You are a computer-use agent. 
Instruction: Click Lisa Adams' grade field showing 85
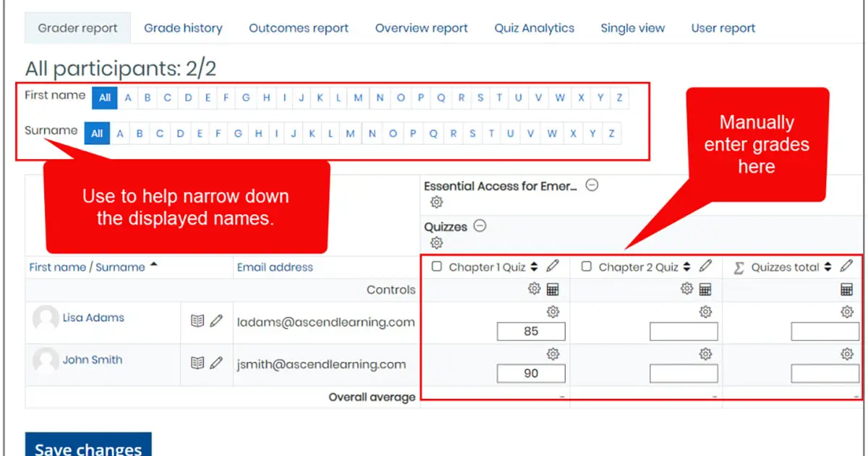(531, 331)
